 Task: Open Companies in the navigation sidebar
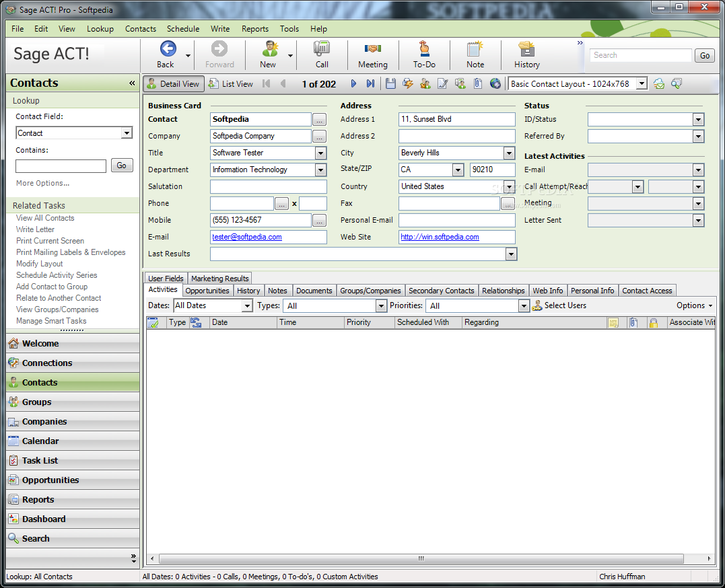pyautogui.click(x=73, y=422)
